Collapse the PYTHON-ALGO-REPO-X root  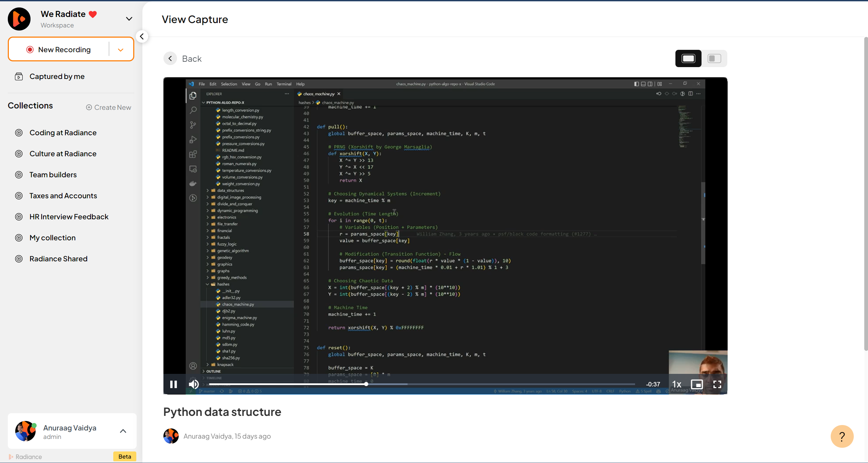225,102
